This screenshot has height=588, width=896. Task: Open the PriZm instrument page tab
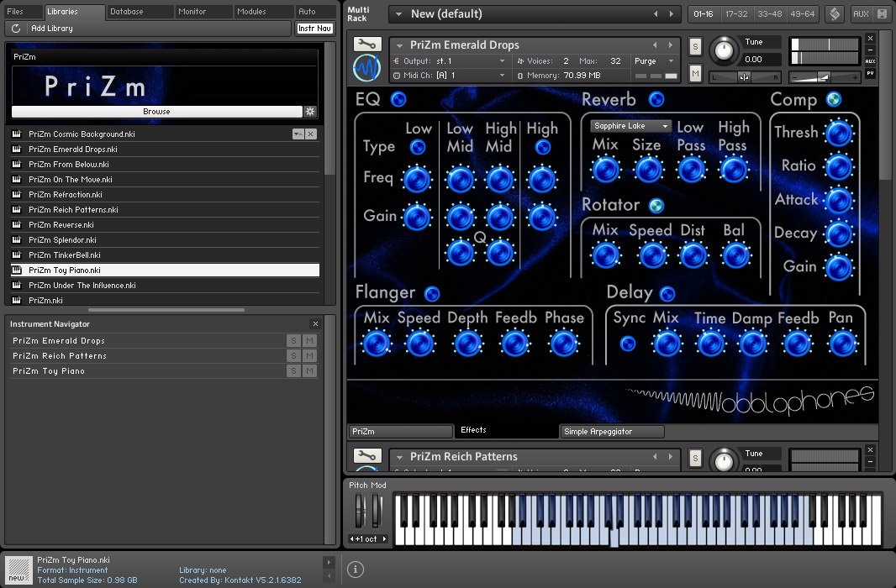pos(400,432)
